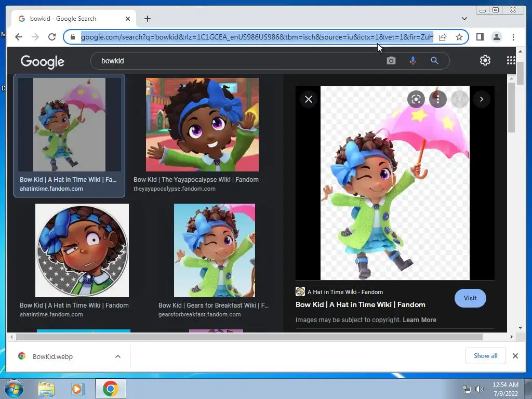Open the Chrome profile avatar menu
Image resolution: width=532 pixels, height=399 pixels.
coord(496,37)
